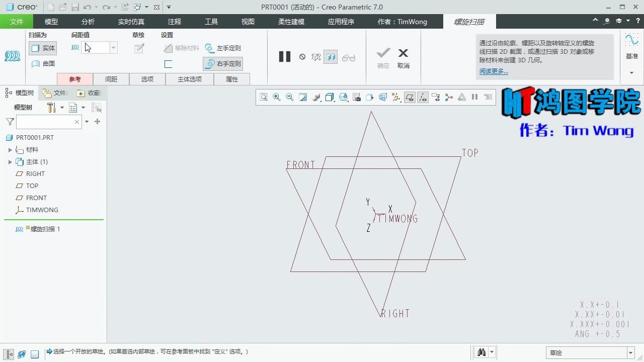The height and width of the screenshot is (362, 644).
Task: Open the 选项 tab
Action: pyautogui.click(x=147, y=79)
